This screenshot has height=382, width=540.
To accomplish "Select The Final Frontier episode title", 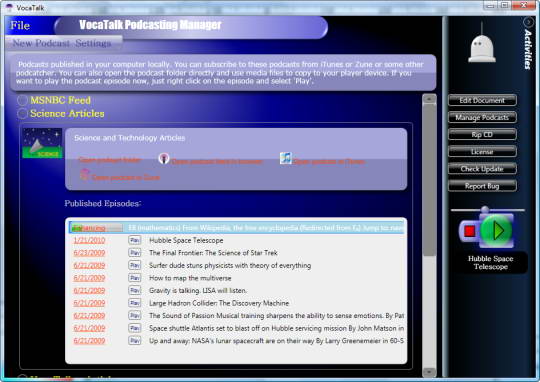I will pos(213,253).
